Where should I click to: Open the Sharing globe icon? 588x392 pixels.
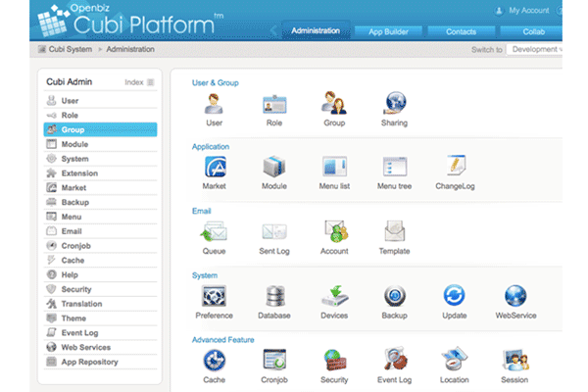pos(395,103)
